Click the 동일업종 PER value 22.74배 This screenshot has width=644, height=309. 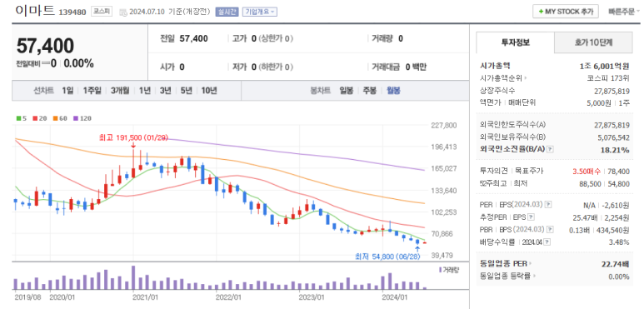point(616,263)
